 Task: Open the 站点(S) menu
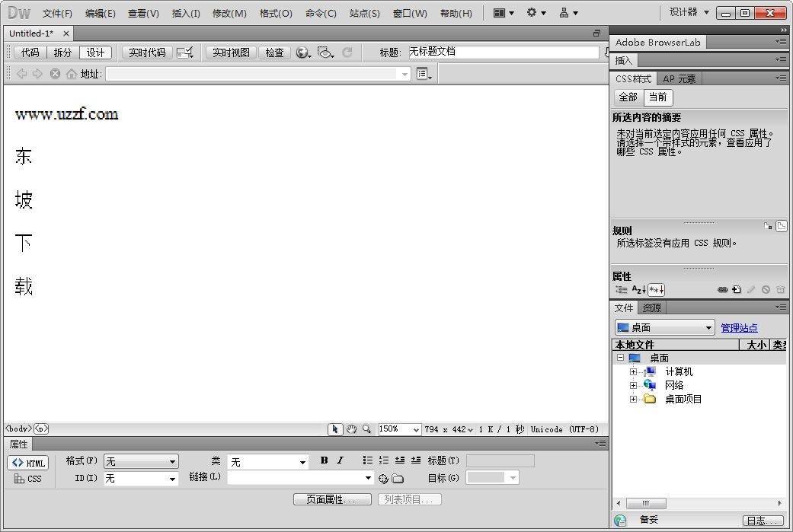click(x=365, y=14)
